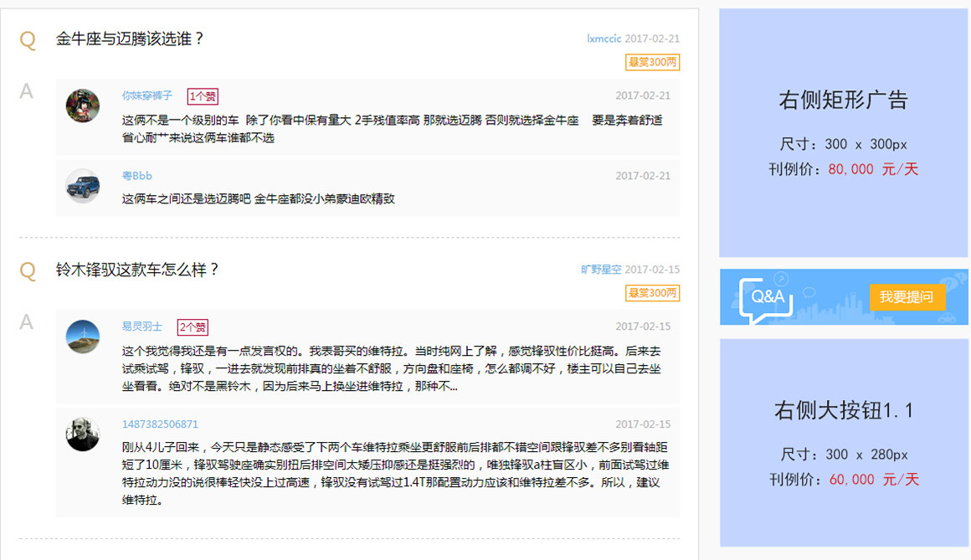Open question 金牛座与迈腾该选谁？

[130, 39]
